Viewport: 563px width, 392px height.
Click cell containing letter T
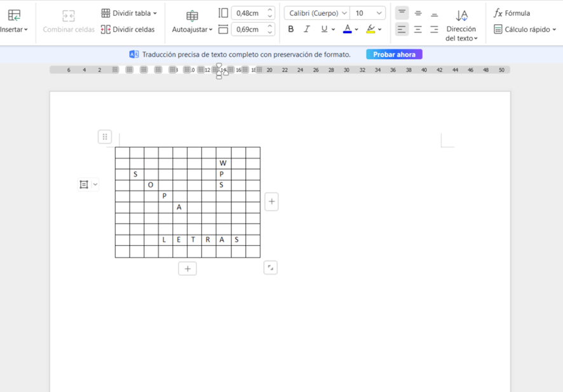(x=194, y=240)
